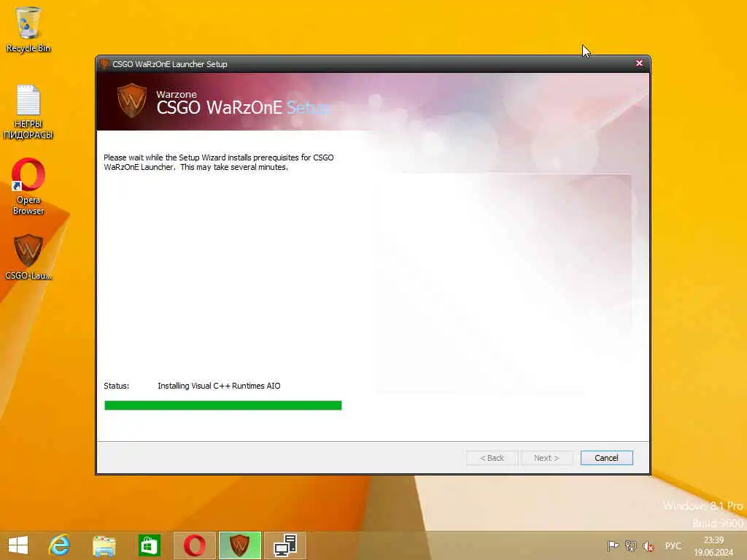The width and height of the screenshot is (747, 560).
Task: Click the "Status:" label
Action: [116, 386]
